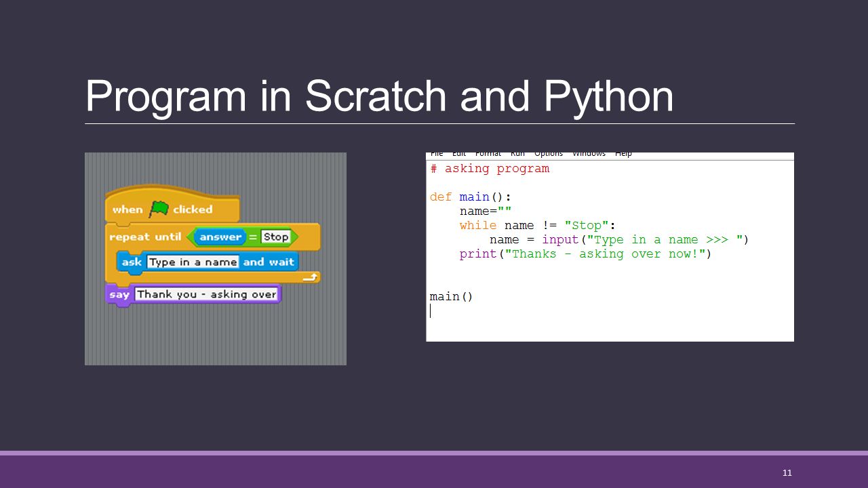Click the 'repeat until' block label
Screen dimensions: 868x488
point(145,237)
